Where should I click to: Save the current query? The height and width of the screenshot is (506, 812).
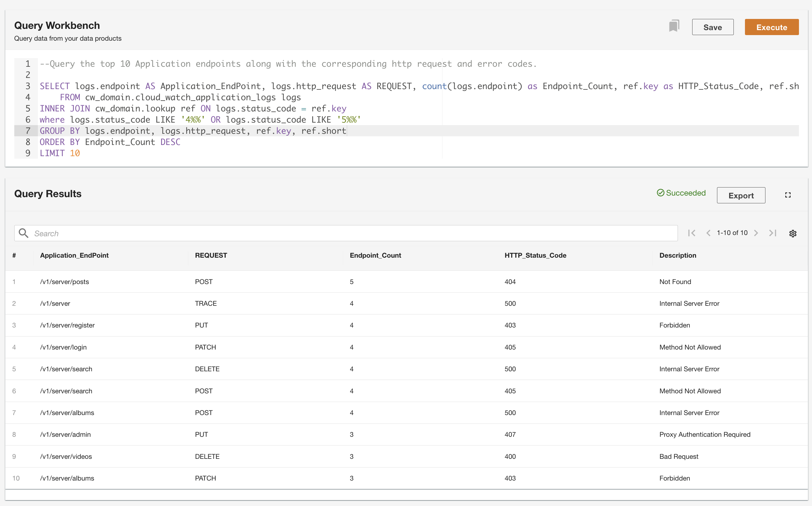tap(712, 27)
